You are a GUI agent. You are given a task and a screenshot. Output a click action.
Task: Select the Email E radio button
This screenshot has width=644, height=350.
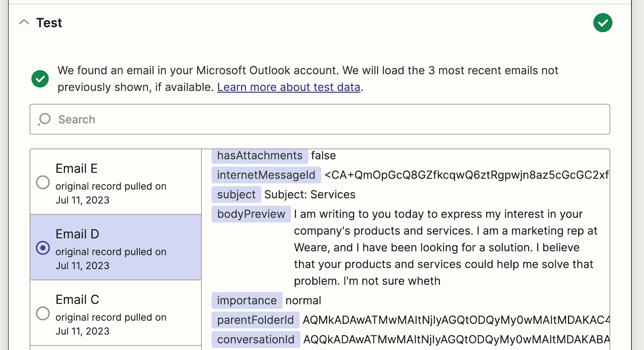[x=43, y=183]
